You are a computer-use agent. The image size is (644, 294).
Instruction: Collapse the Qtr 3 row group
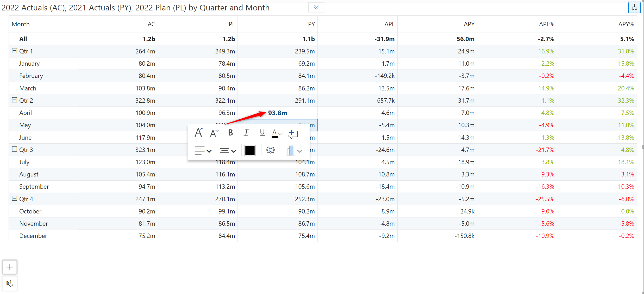click(15, 149)
